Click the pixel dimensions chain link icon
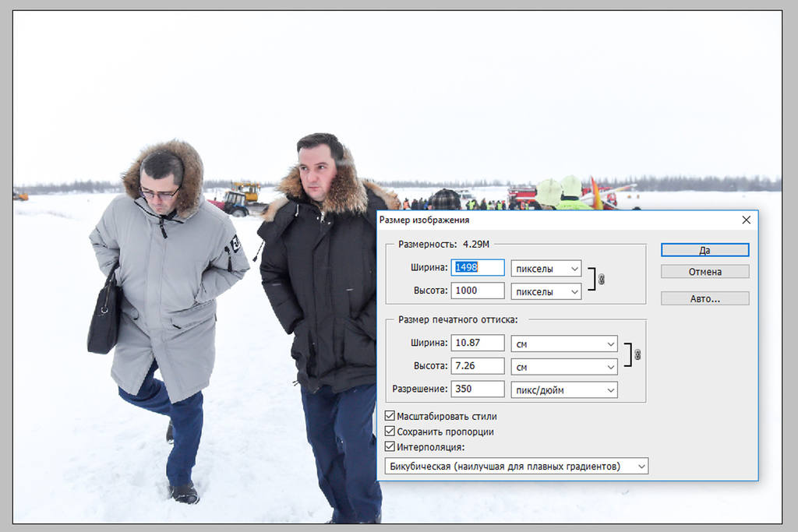Image resolution: width=798 pixels, height=532 pixels. [x=602, y=279]
